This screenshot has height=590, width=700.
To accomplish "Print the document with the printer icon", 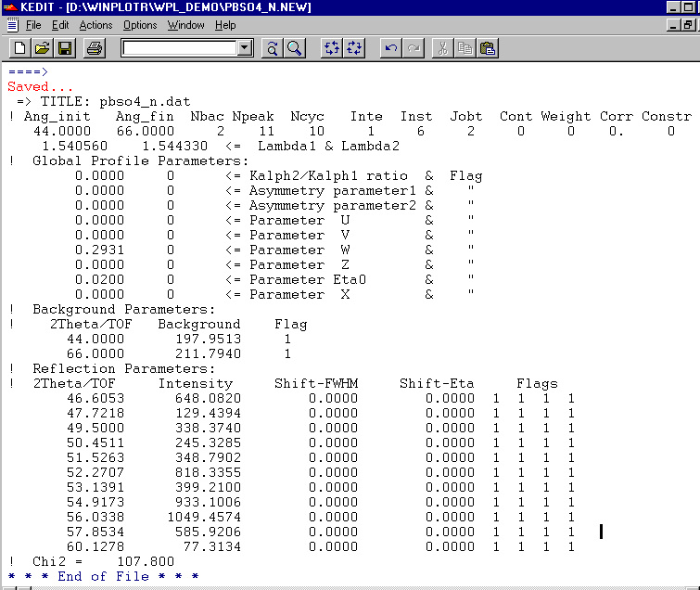I will pos(94,48).
